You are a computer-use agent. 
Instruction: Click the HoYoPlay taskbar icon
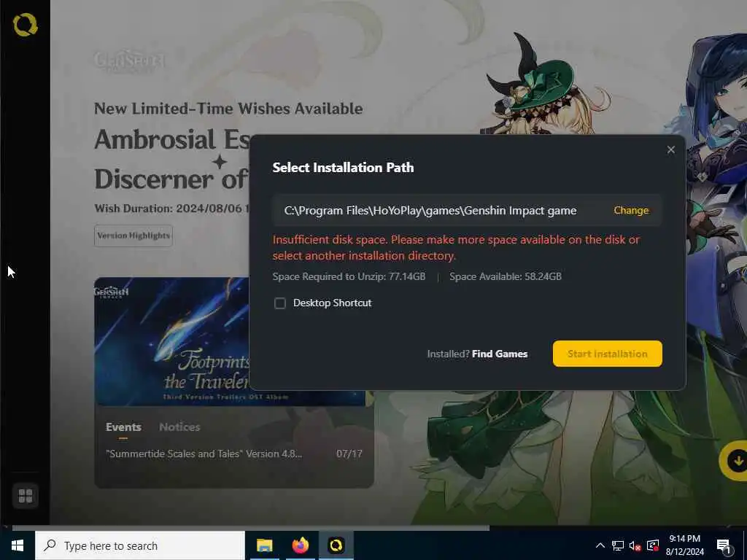[x=336, y=545]
